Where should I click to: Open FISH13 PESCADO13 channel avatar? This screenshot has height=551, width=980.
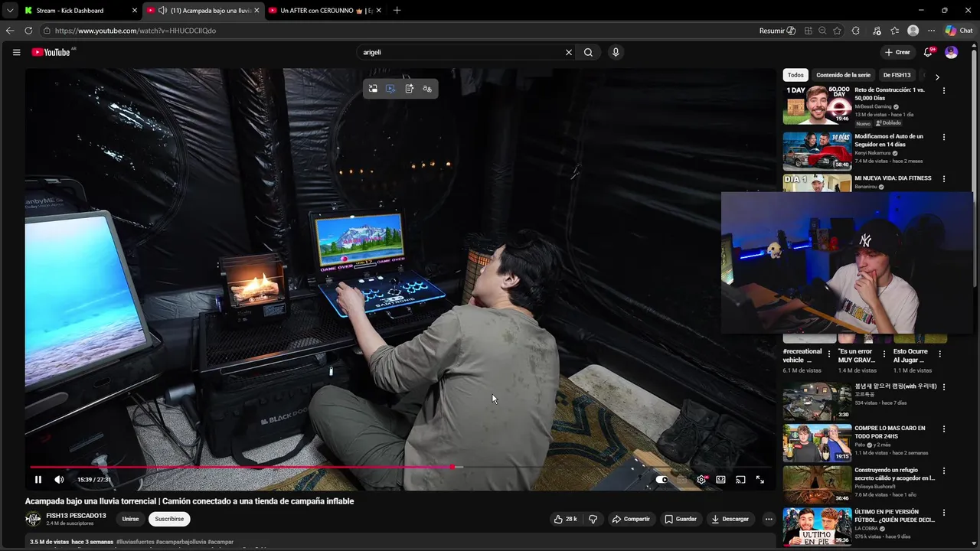click(33, 519)
